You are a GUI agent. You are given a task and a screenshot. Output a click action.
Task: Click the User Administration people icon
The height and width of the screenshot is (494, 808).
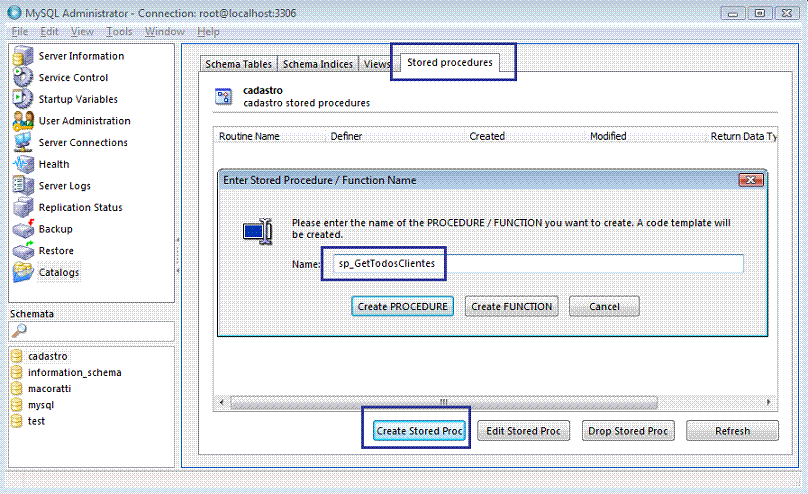[23, 121]
